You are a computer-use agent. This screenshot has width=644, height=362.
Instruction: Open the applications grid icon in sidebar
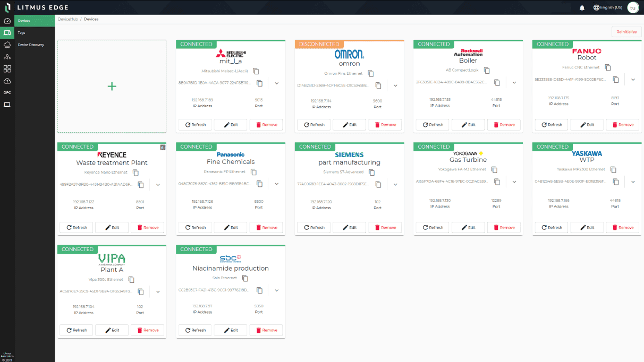(x=7, y=68)
